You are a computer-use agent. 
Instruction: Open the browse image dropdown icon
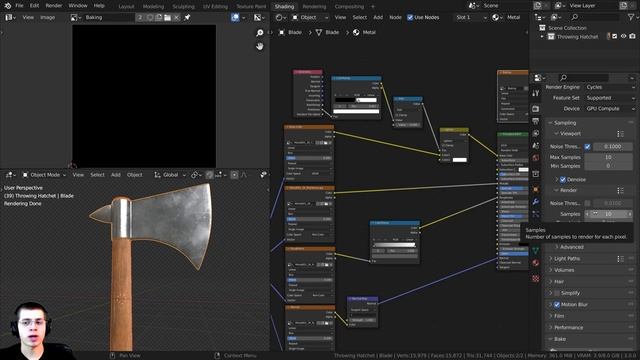(x=76, y=18)
